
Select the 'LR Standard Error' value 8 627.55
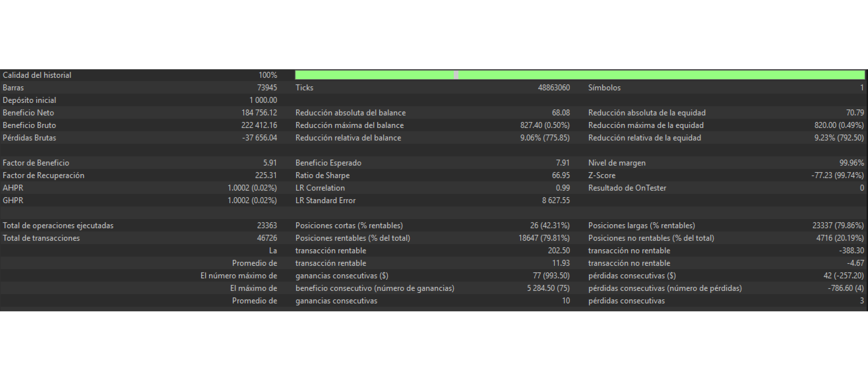[x=556, y=201]
